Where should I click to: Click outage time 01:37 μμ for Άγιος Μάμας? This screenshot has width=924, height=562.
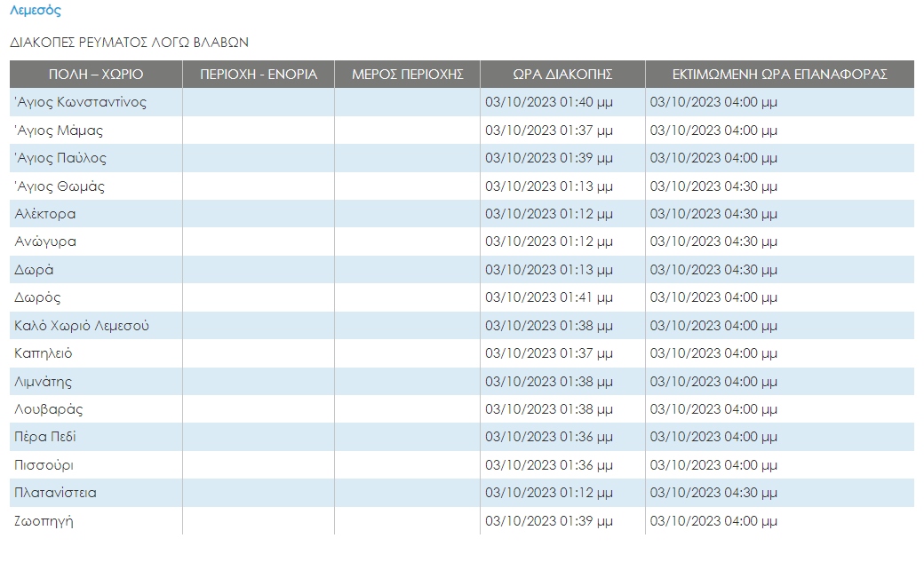coord(549,131)
